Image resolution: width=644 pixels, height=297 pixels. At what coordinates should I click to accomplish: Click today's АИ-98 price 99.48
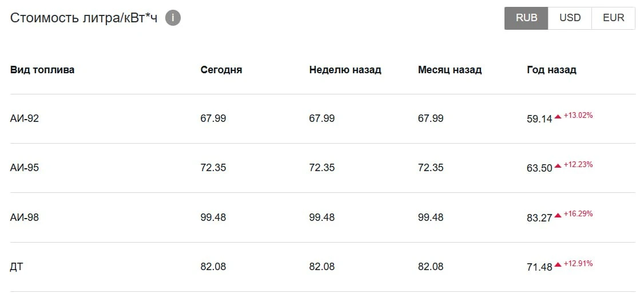pyautogui.click(x=213, y=217)
